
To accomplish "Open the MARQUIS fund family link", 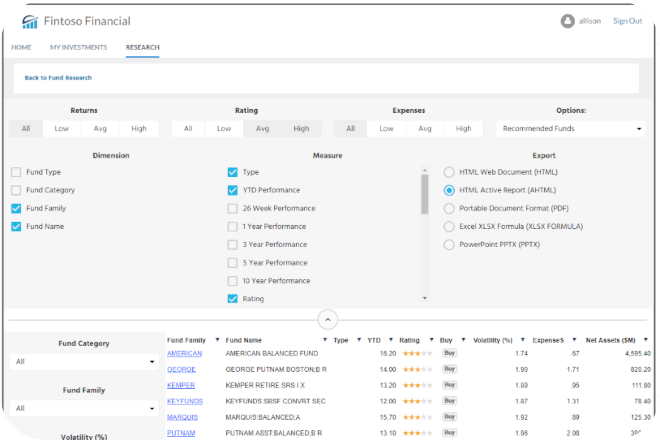I will tap(182, 418).
